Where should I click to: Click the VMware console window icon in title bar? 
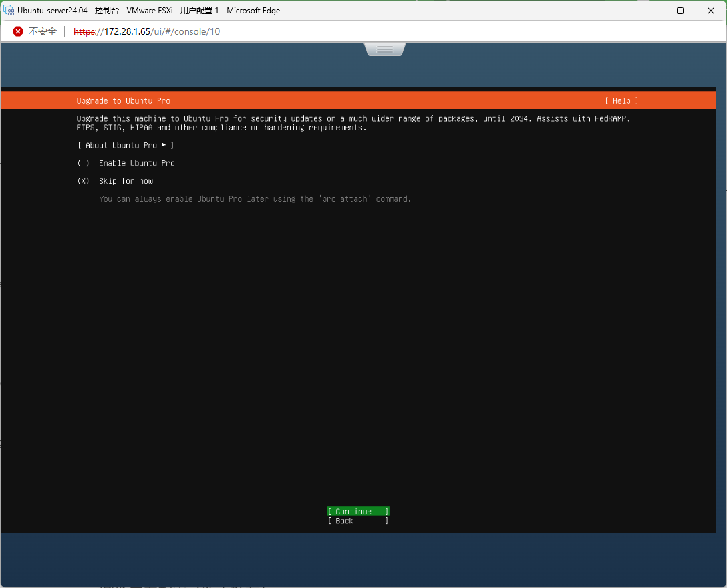point(9,11)
